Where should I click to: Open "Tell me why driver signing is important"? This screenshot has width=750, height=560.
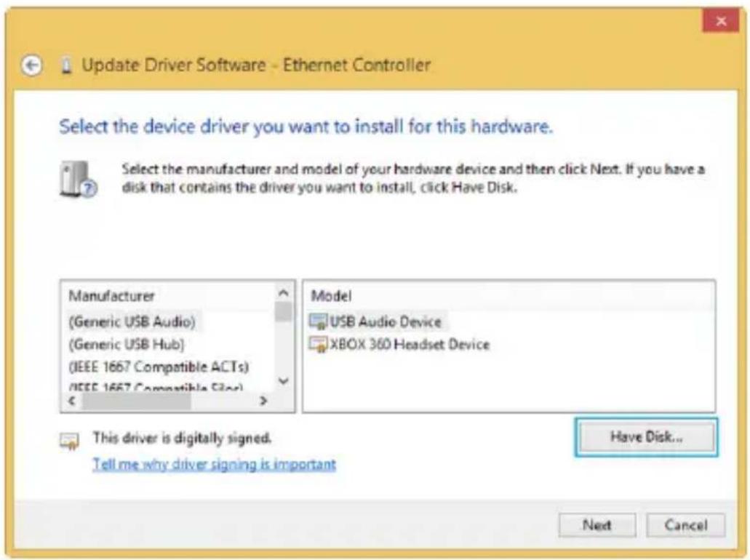tap(214, 464)
